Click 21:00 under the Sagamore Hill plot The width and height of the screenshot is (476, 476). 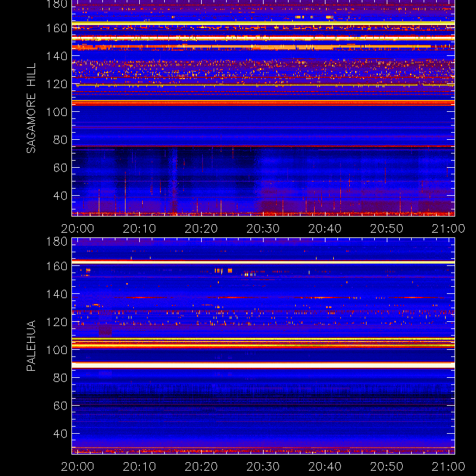click(449, 228)
